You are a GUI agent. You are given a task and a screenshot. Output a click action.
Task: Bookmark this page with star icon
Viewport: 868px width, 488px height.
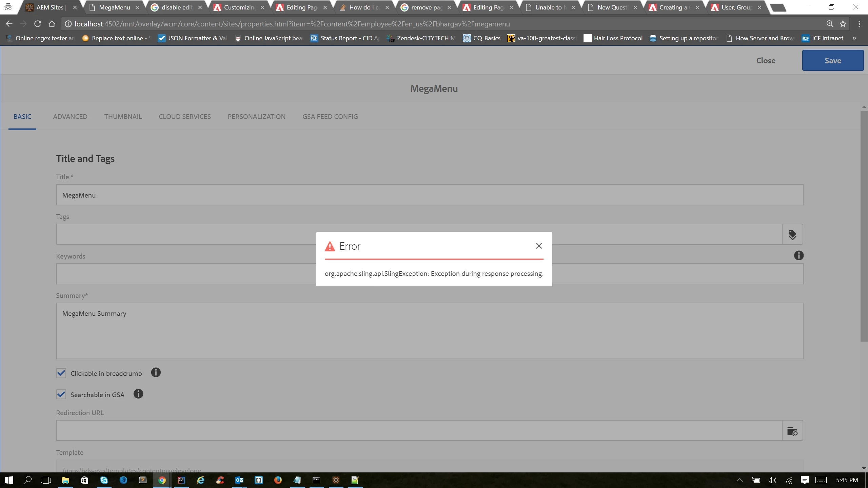(843, 24)
